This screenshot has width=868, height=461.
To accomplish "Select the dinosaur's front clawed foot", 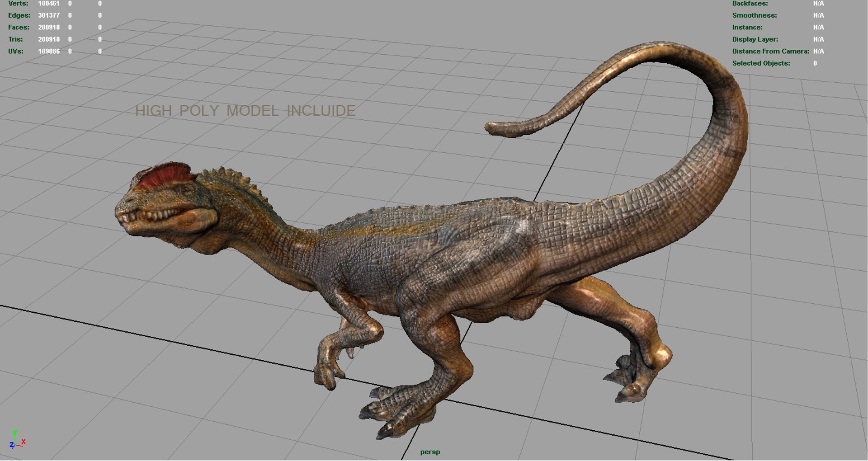I will 398,411.
